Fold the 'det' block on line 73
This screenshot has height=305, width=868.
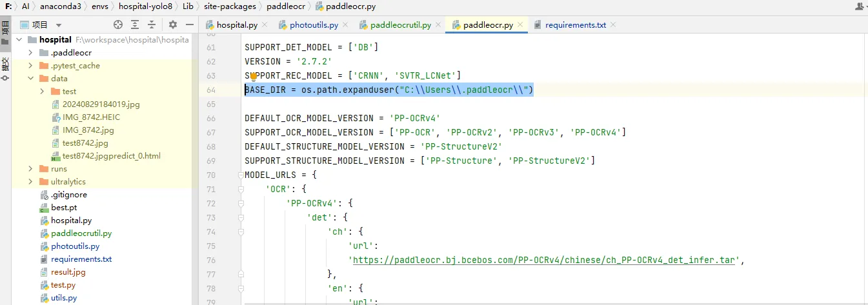[240, 218]
